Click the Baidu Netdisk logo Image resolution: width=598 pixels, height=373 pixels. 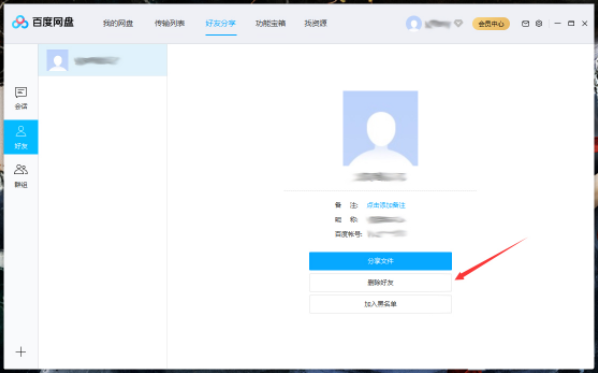(x=42, y=22)
